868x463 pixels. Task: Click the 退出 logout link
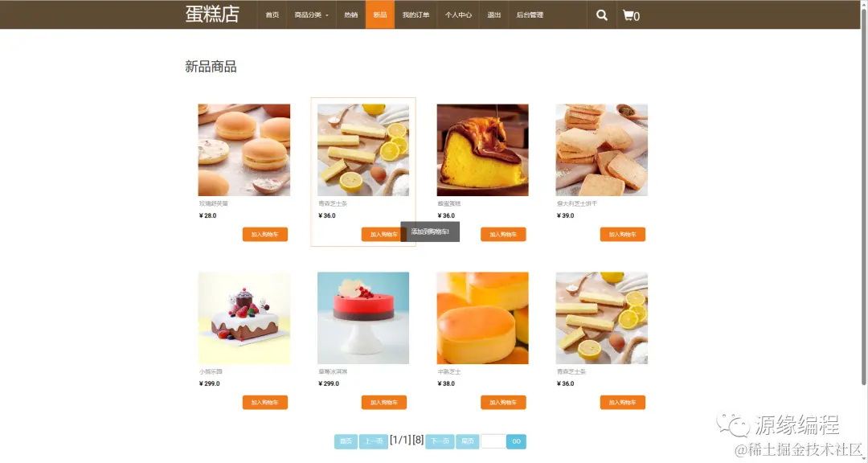(x=493, y=15)
